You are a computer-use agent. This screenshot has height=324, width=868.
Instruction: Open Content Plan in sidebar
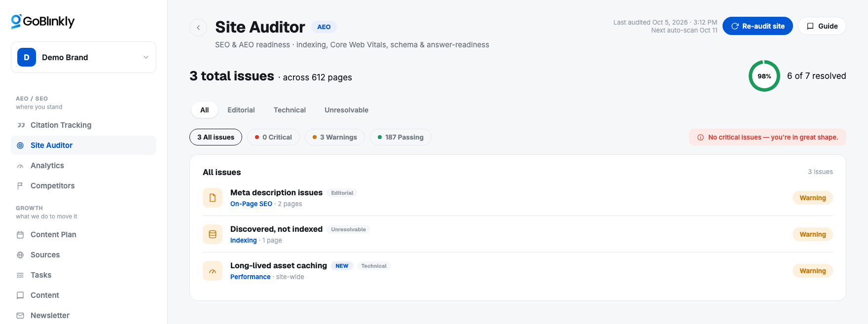pos(83,235)
